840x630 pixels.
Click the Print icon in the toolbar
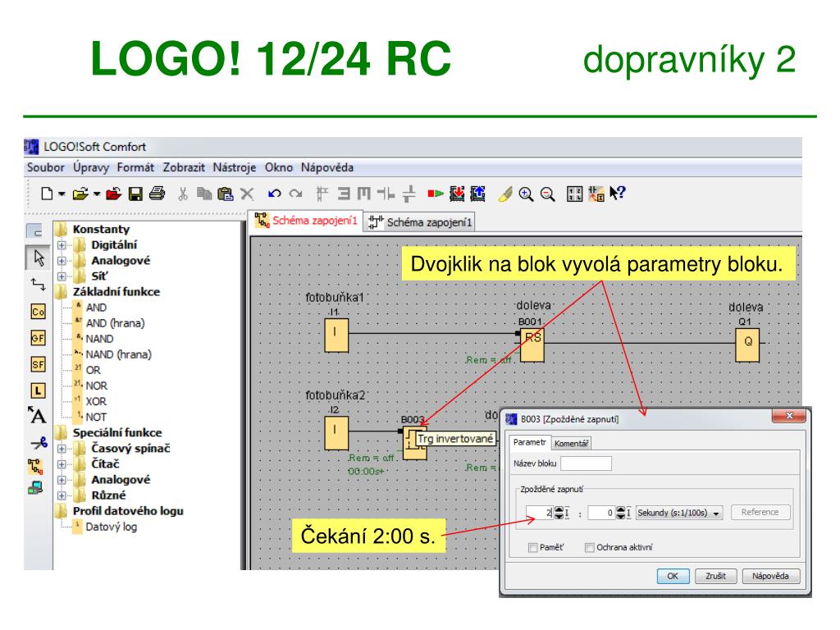pos(157,193)
